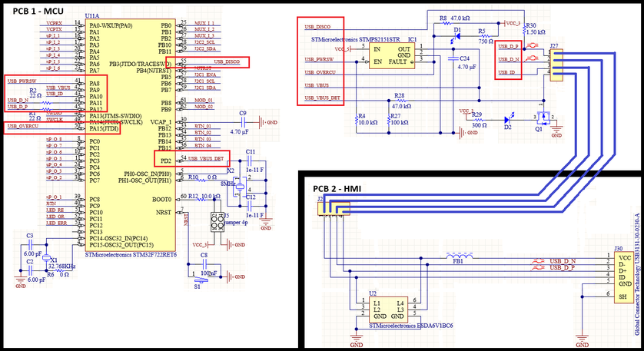Click the C9 4.70 µF VCAP capacitor
The height and width of the screenshot is (351, 644).
coord(243,122)
